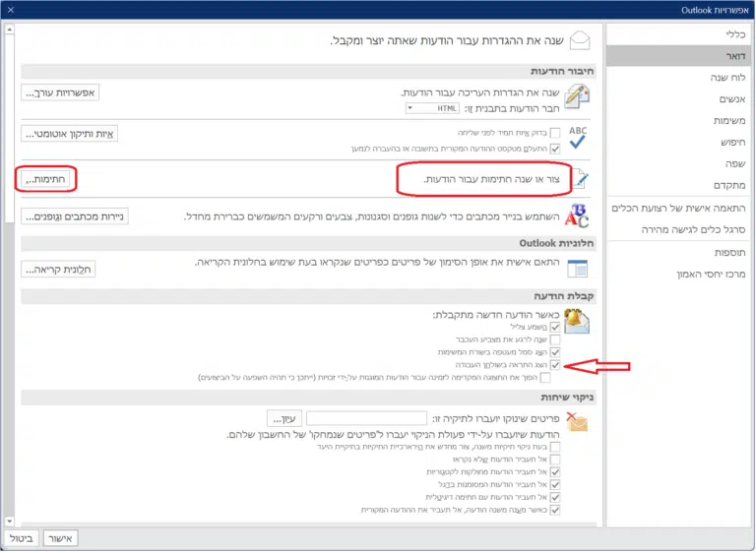Select 'משימות' in the options sidebar
756x553 pixels.
[x=678, y=120]
